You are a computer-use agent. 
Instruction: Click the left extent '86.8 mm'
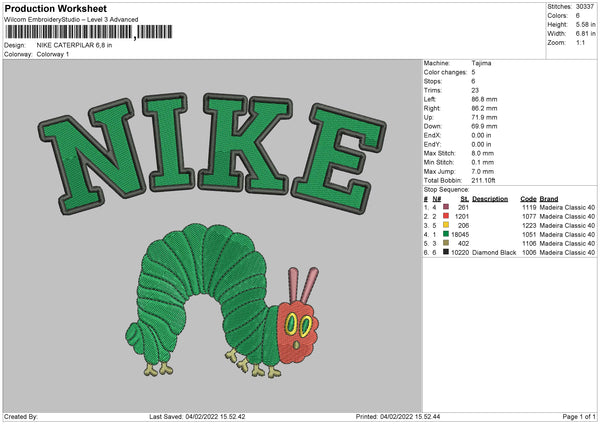484,99
